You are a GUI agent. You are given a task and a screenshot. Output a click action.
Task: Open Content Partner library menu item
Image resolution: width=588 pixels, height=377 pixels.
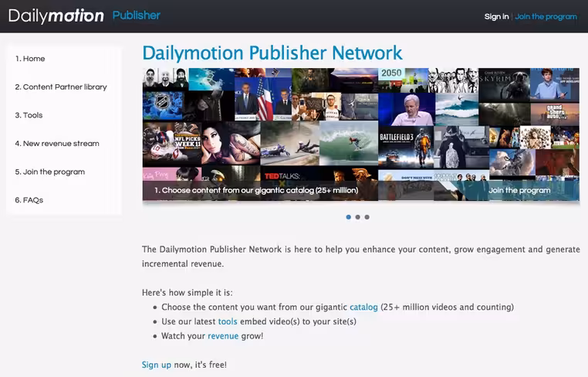[61, 87]
